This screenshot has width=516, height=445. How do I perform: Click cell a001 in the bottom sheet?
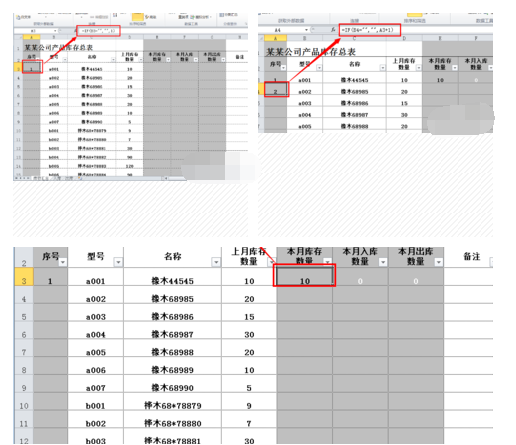click(x=95, y=277)
